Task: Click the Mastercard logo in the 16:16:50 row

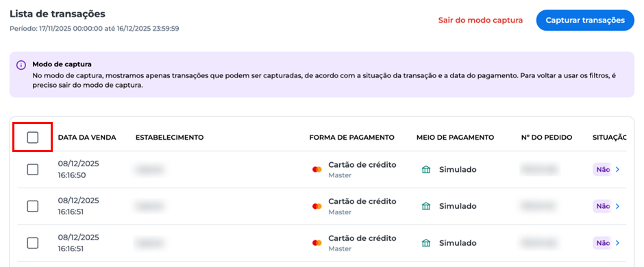Action: pos(317,169)
